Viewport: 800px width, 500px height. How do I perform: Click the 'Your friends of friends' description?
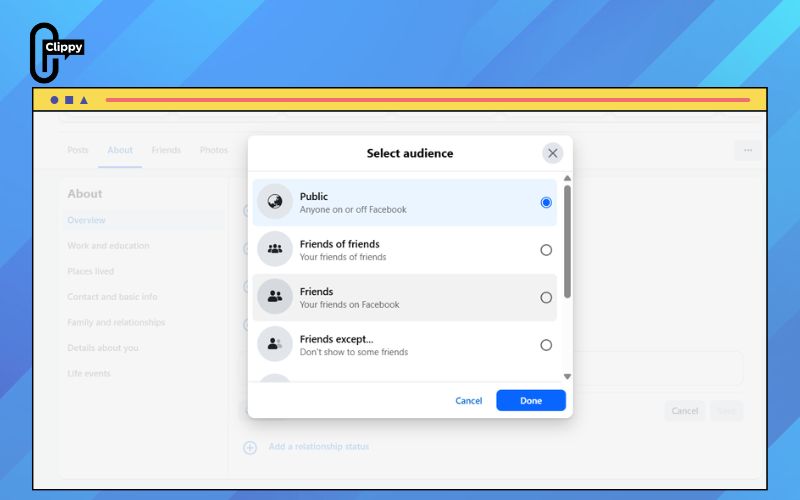coord(343,257)
